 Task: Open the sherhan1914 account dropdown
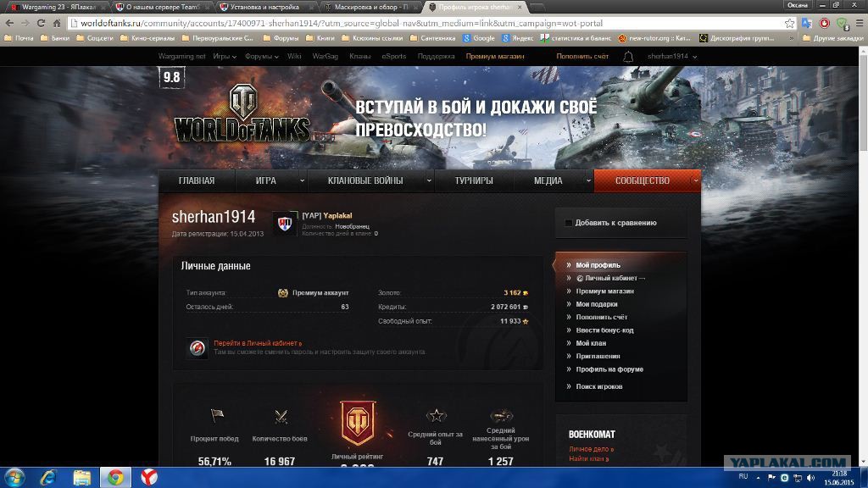672,57
